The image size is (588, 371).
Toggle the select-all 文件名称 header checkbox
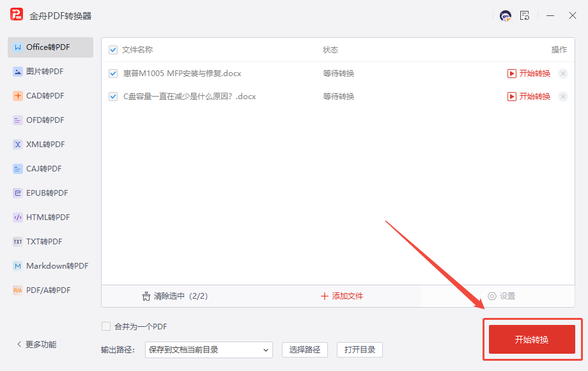pyautogui.click(x=113, y=50)
